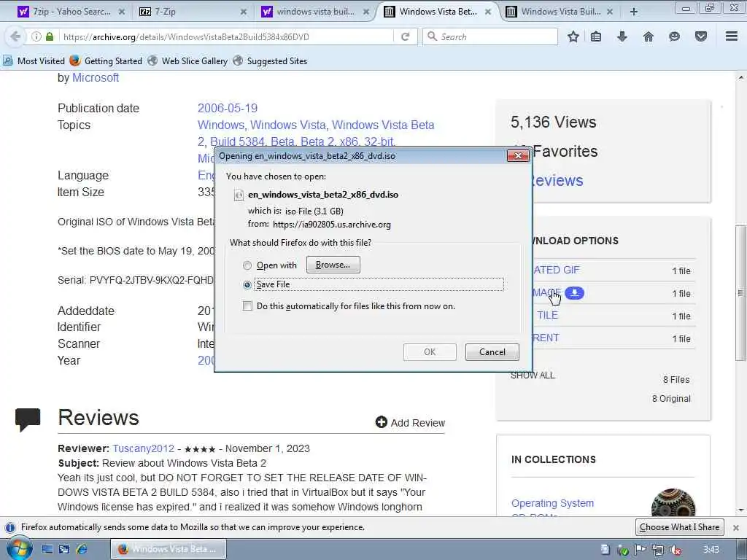Close the 7zip Yahoo Search tab

click(x=122, y=12)
